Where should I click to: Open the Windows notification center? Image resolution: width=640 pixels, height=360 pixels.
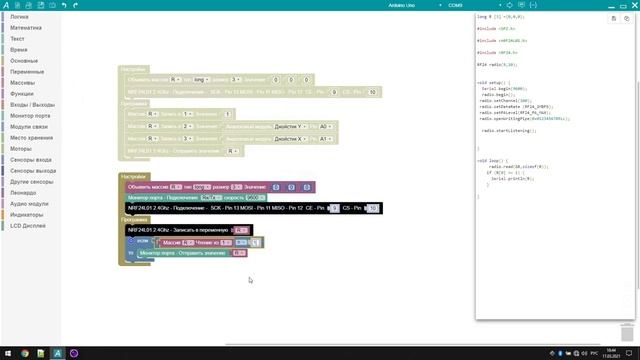[629, 353]
